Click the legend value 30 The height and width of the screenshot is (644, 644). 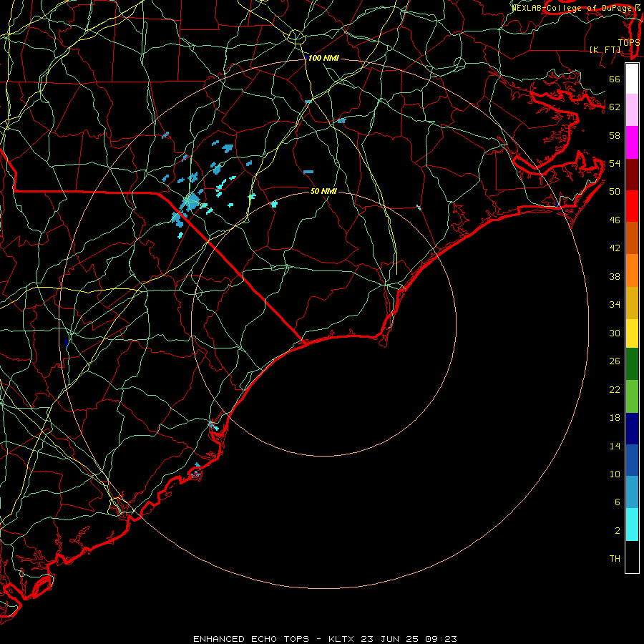(615, 333)
